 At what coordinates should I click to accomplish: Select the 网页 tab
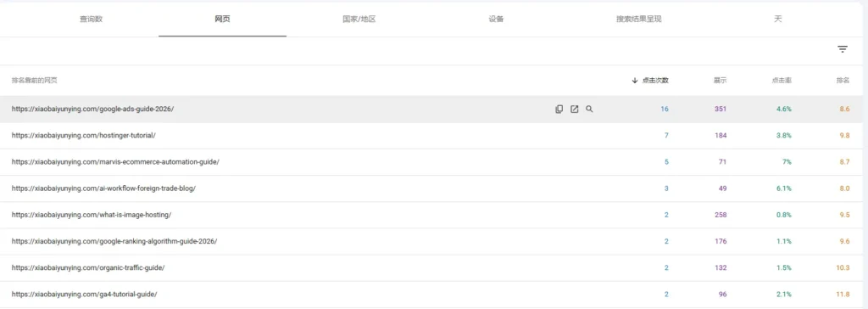pos(223,19)
